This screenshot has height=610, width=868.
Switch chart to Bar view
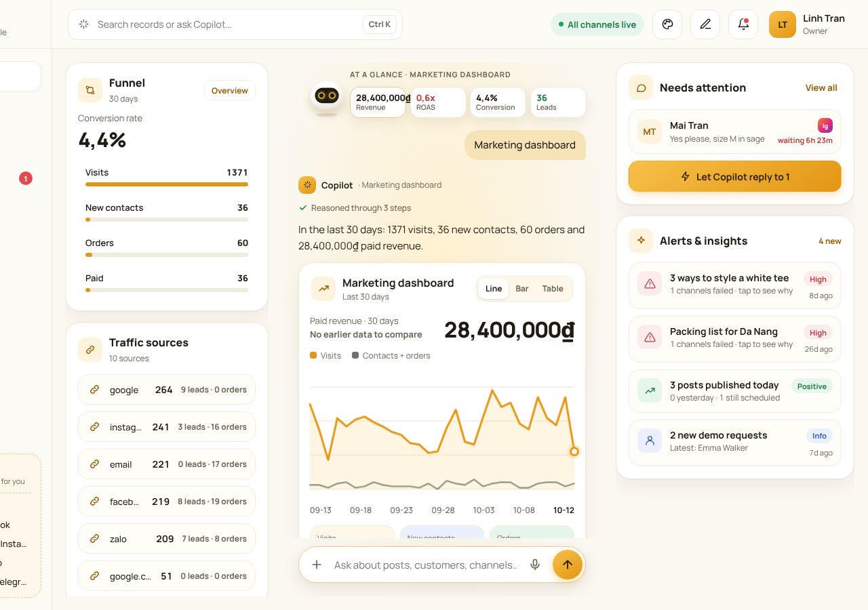click(522, 289)
